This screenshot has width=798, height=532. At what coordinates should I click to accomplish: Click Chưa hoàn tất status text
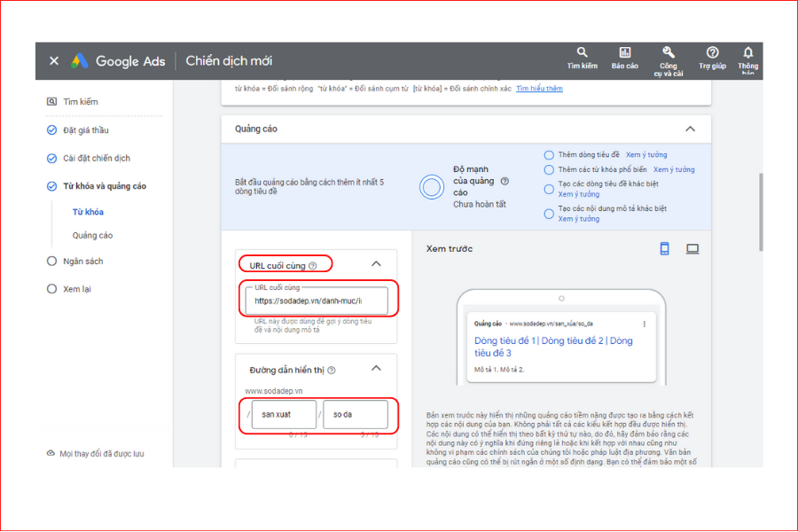(x=480, y=204)
